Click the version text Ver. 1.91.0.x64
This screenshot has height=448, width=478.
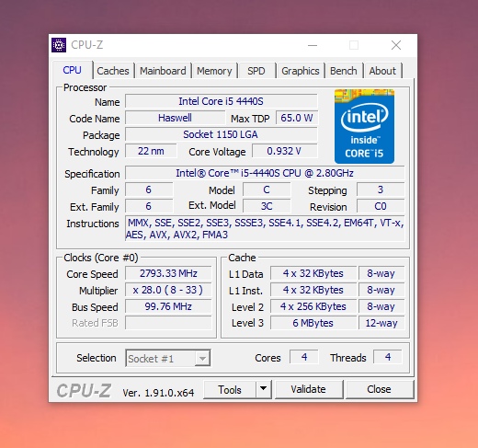coord(158,393)
